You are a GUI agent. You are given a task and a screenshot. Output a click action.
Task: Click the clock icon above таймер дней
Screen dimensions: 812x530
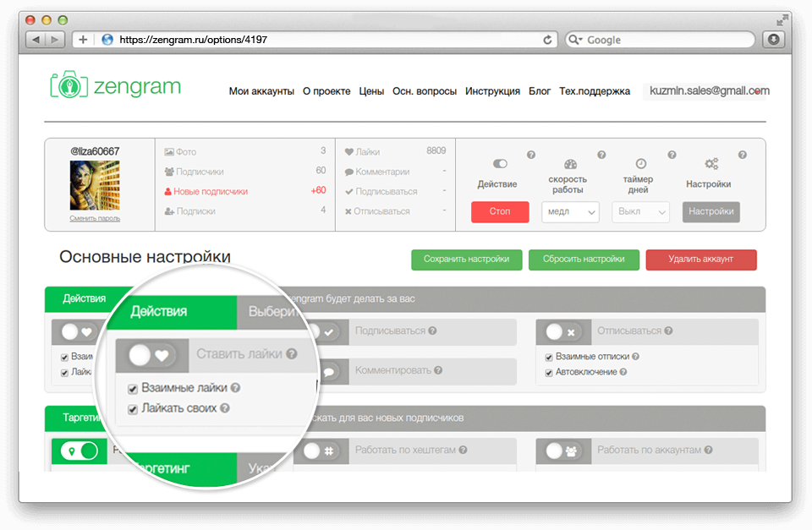tap(640, 163)
